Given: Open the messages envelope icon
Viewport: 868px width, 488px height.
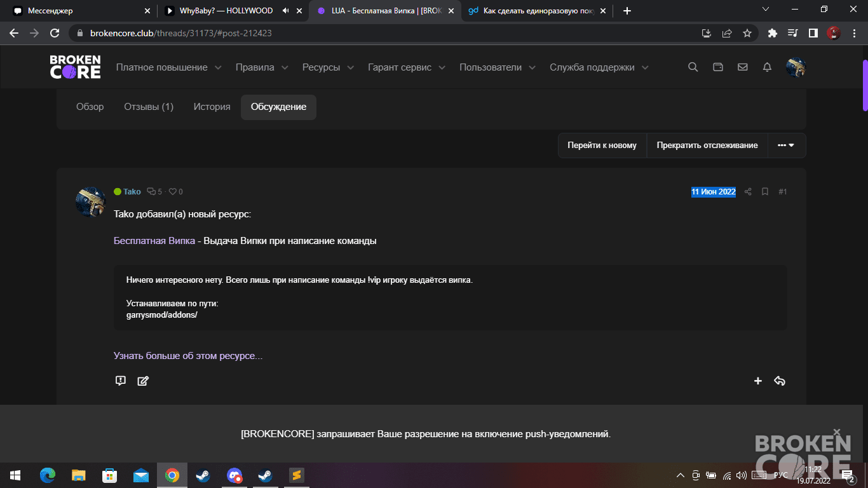Looking at the screenshot, I should [742, 67].
